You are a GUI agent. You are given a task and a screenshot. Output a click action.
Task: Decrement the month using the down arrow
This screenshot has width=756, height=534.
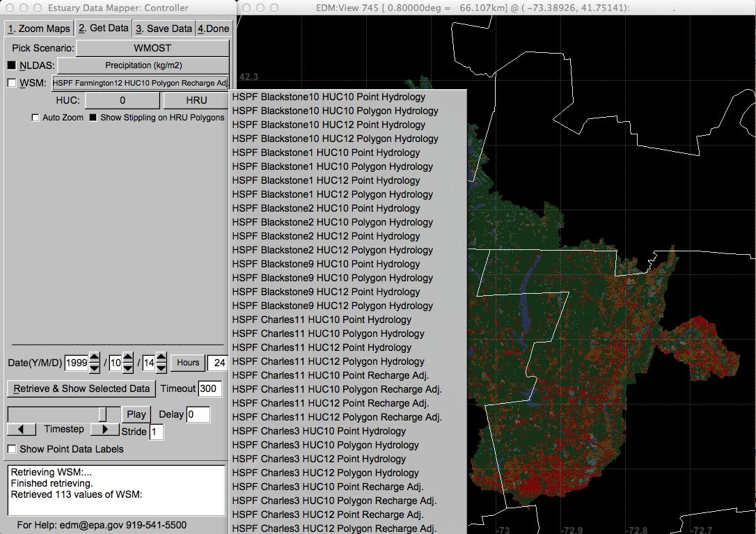point(128,368)
